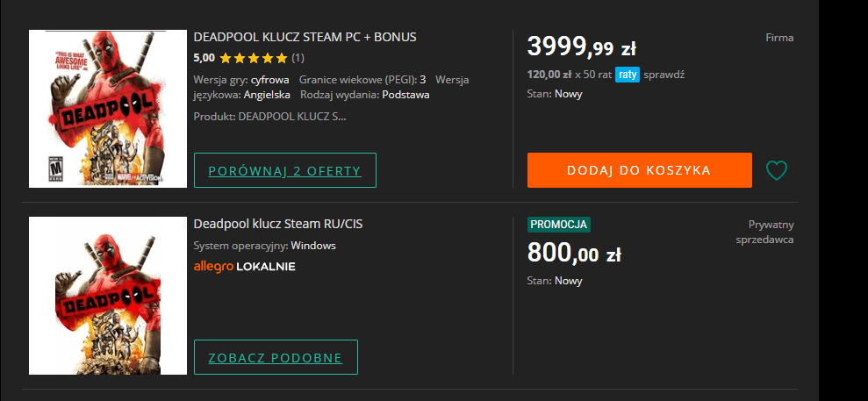Click the blue "raty" installment badge
This screenshot has height=401, width=868.
[x=627, y=75]
